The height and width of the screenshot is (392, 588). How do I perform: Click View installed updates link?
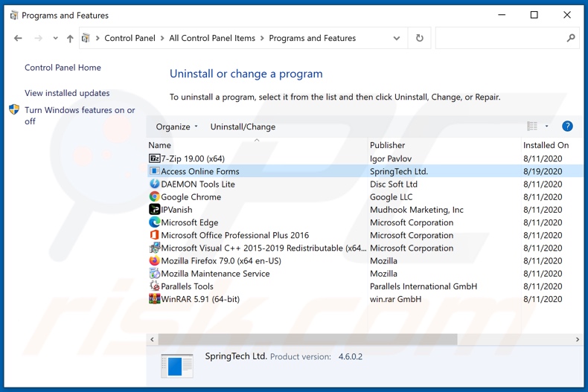coord(67,93)
